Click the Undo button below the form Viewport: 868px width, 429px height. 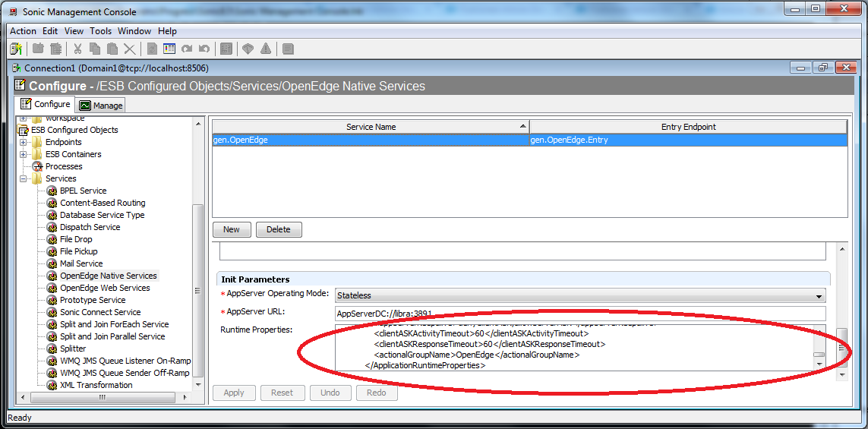(x=330, y=393)
